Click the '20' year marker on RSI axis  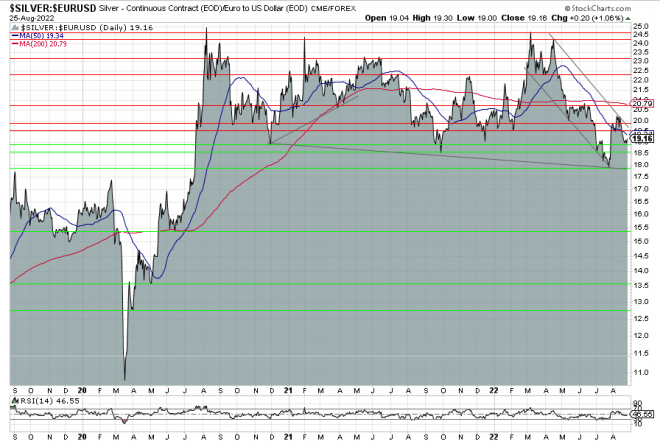click(x=81, y=436)
